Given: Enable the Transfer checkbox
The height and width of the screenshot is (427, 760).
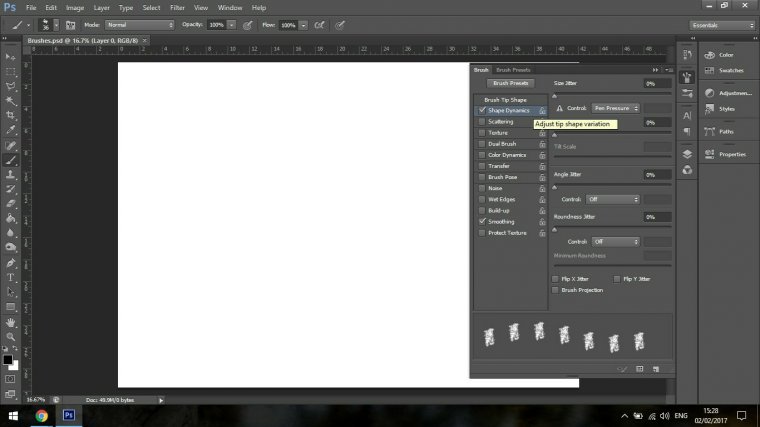Looking at the screenshot, I should 482,166.
